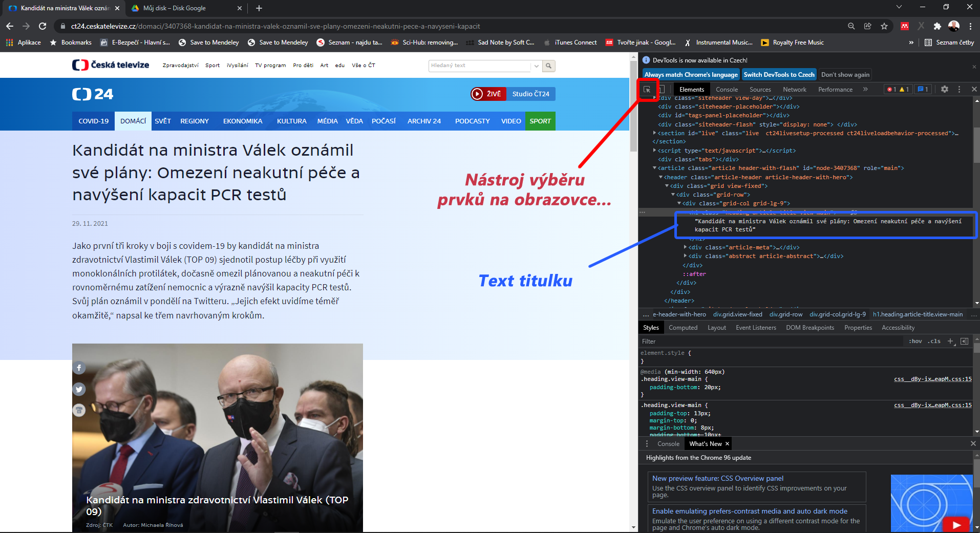Switch to the Sources tab

click(x=760, y=89)
